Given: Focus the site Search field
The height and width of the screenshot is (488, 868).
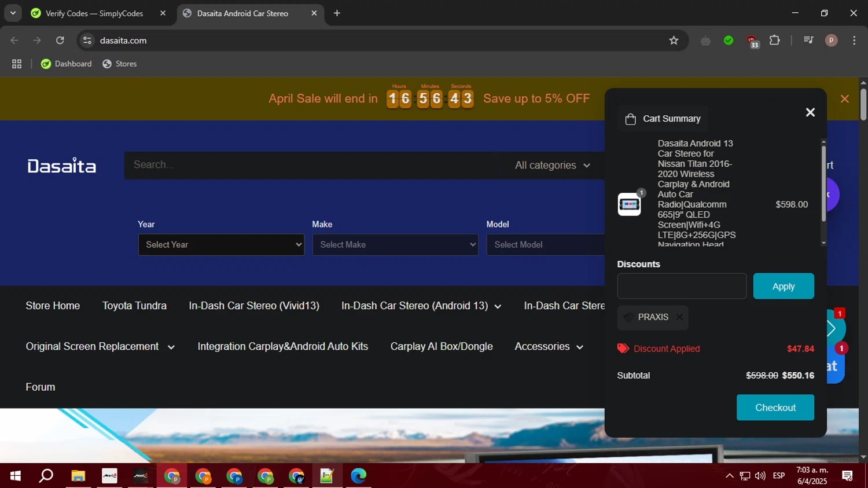Looking at the screenshot, I should pos(312,165).
